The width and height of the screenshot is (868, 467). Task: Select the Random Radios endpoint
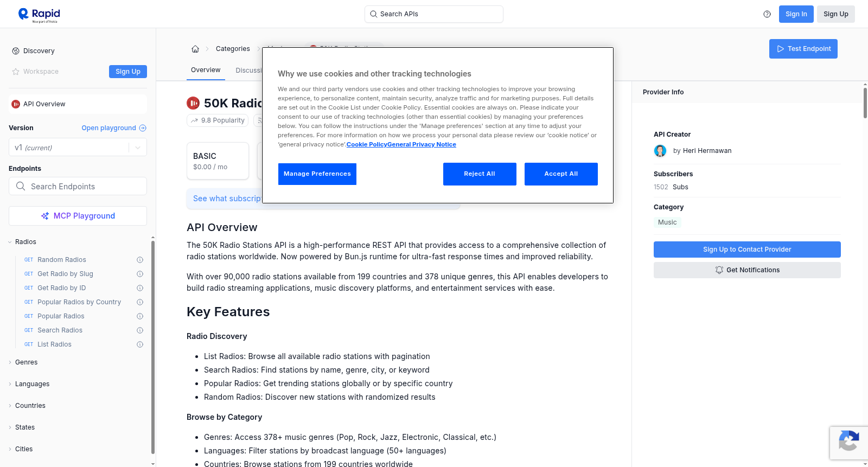62,260
